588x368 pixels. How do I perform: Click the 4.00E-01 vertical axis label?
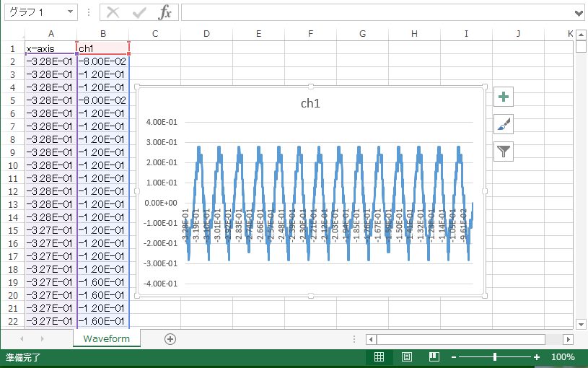coord(162,122)
